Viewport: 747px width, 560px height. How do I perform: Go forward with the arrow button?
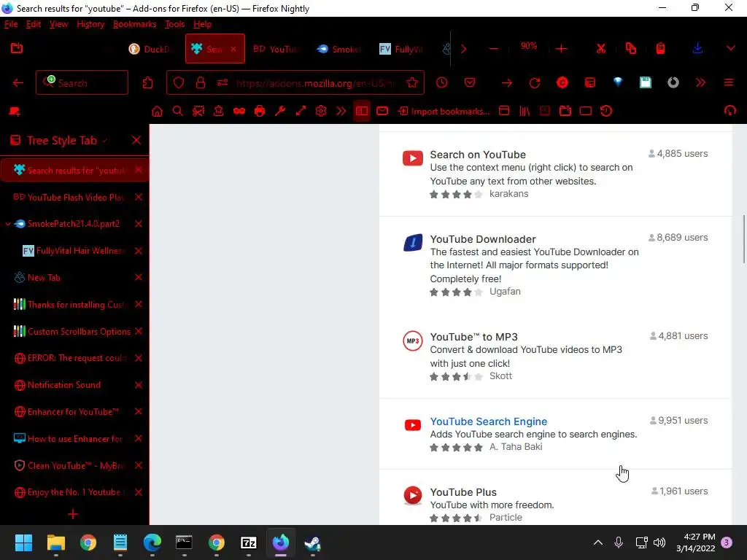click(x=507, y=83)
